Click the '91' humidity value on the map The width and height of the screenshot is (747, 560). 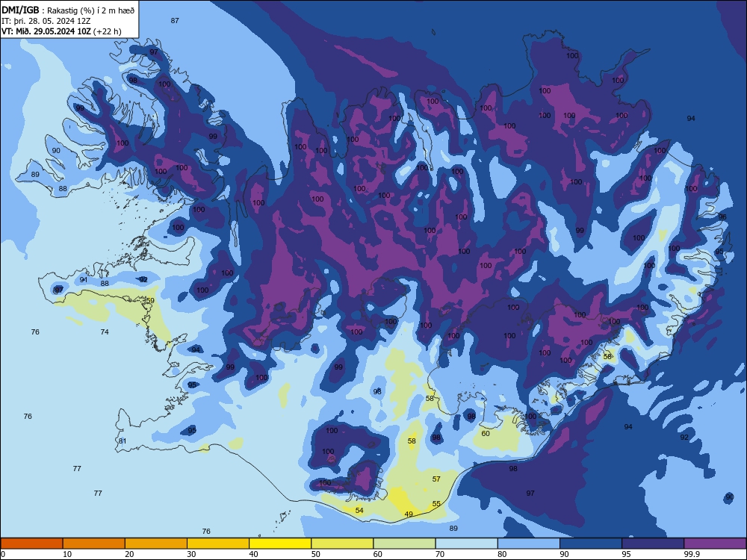pyautogui.click(x=84, y=279)
